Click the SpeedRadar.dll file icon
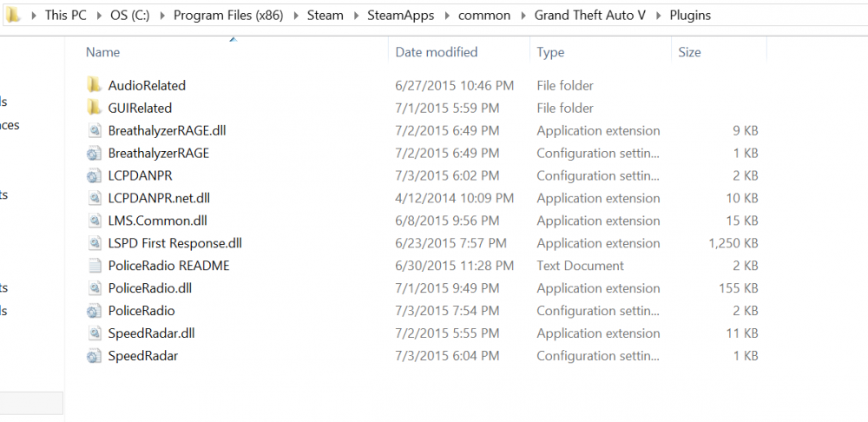868x422 pixels. tap(94, 333)
